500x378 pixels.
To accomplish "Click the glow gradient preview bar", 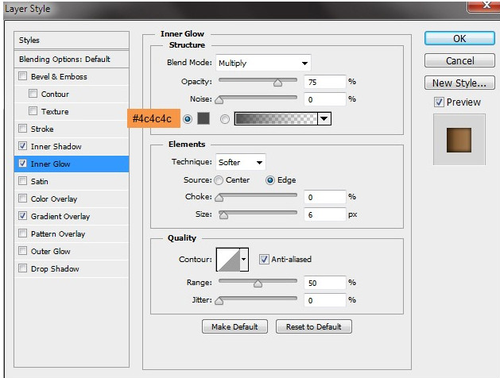I will pos(276,119).
